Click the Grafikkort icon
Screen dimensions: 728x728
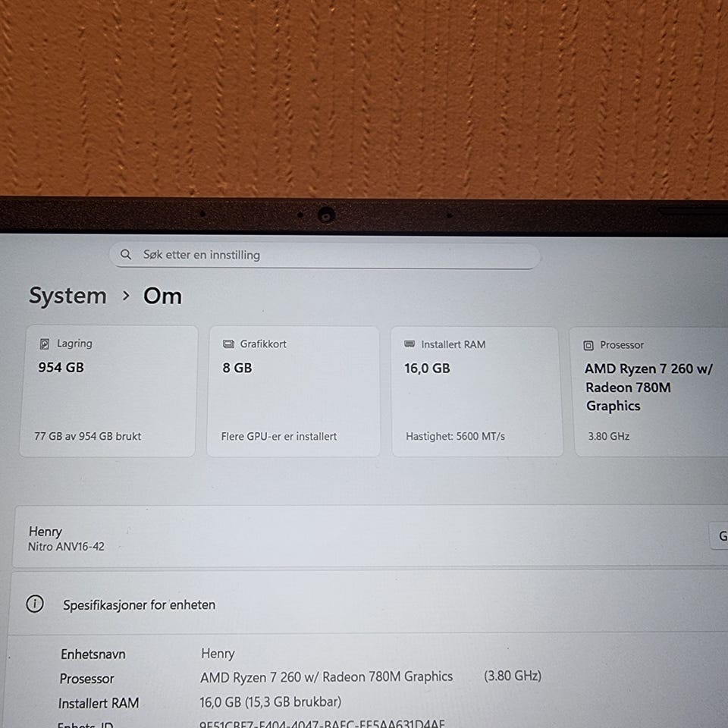tap(228, 344)
